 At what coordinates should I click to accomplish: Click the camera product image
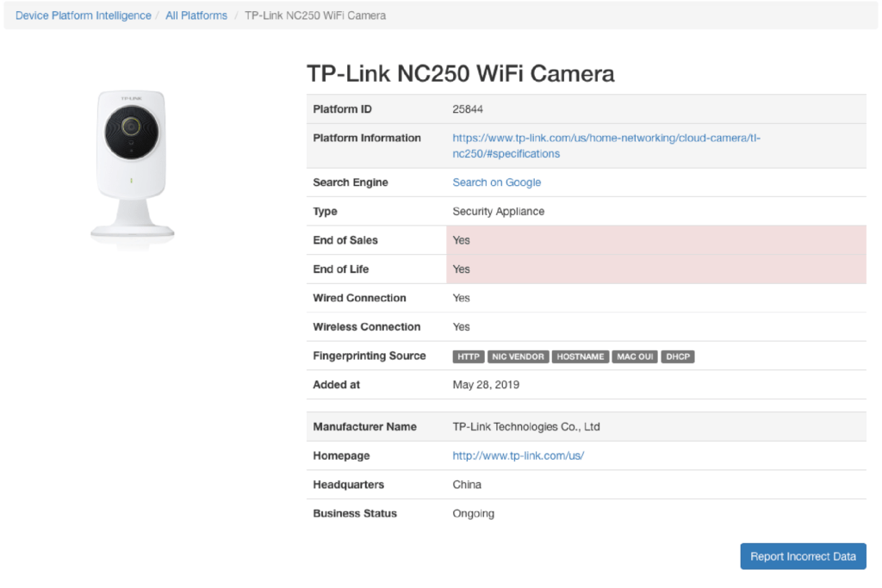click(133, 164)
